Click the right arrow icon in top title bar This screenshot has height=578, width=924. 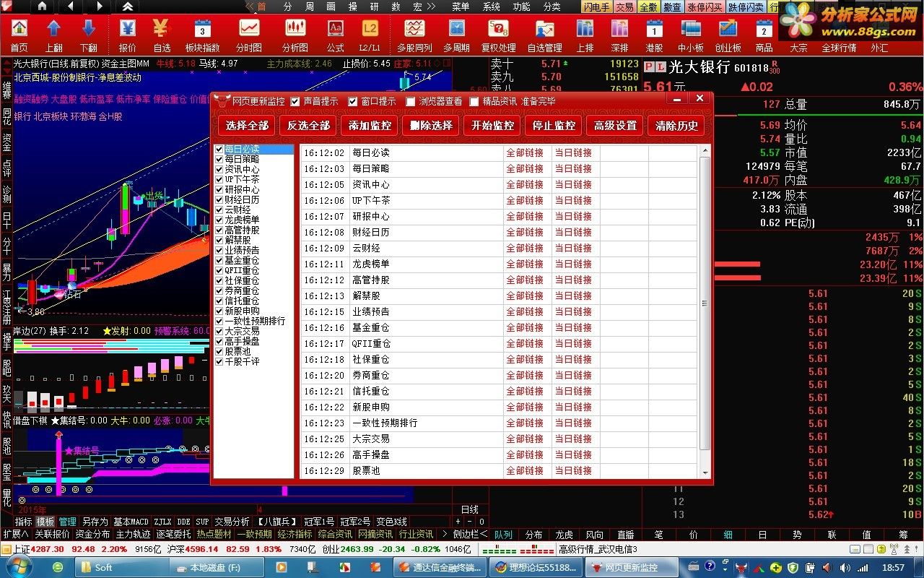[99, 7]
